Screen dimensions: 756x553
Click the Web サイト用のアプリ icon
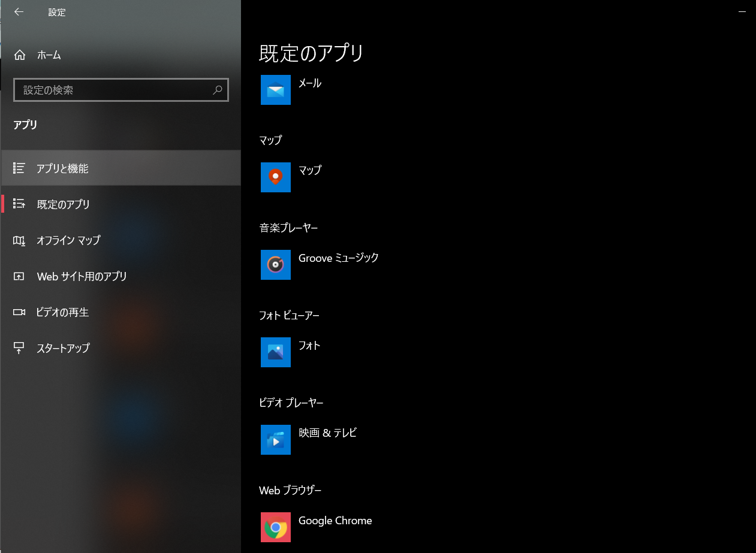[x=19, y=276]
